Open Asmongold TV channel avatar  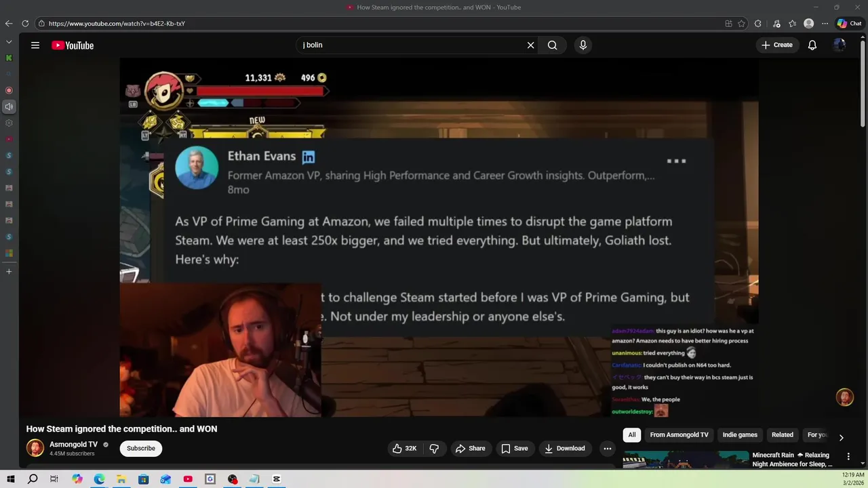click(35, 449)
